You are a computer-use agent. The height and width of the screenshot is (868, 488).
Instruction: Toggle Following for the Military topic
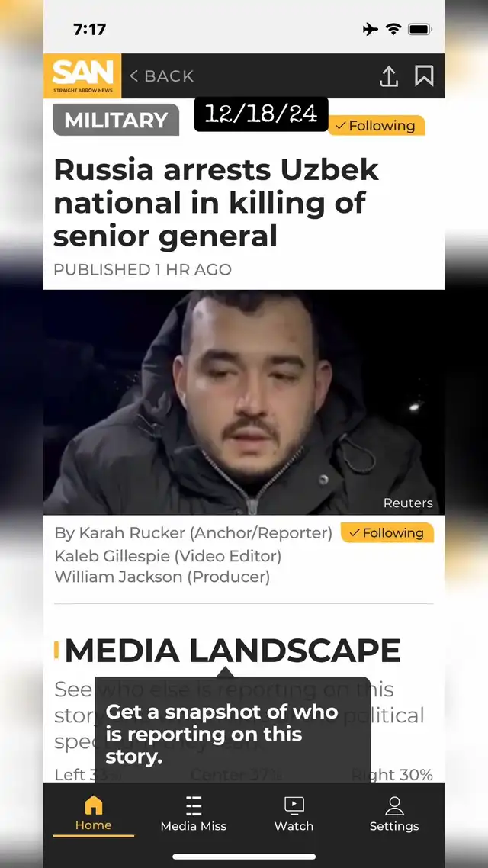376,126
